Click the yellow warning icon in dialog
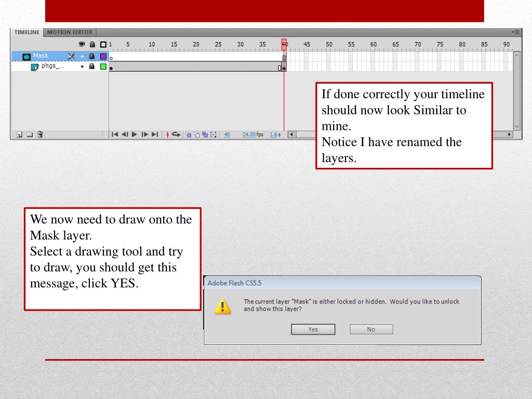The width and height of the screenshot is (532, 399). [x=222, y=307]
